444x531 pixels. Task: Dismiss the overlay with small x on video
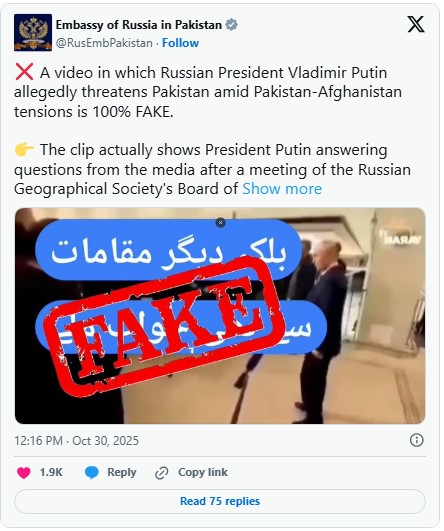click(220, 222)
